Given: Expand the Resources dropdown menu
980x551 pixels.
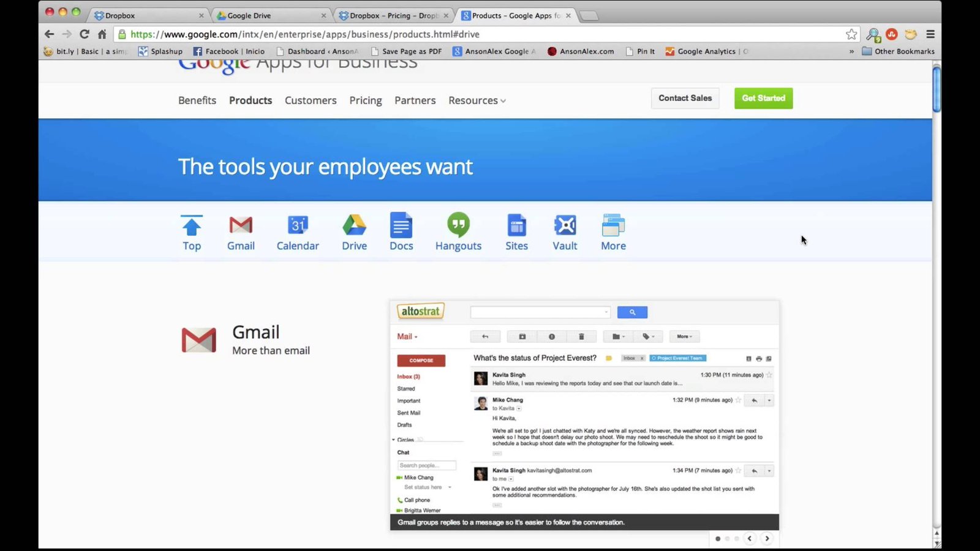Looking at the screenshot, I should click(477, 100).
